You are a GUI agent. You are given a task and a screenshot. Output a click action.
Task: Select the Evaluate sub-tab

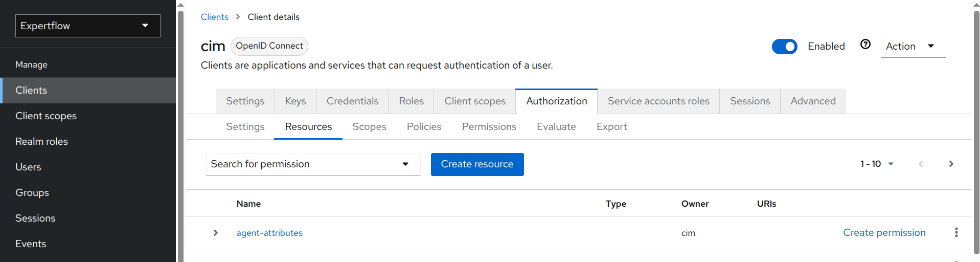(x=556, y=127)
